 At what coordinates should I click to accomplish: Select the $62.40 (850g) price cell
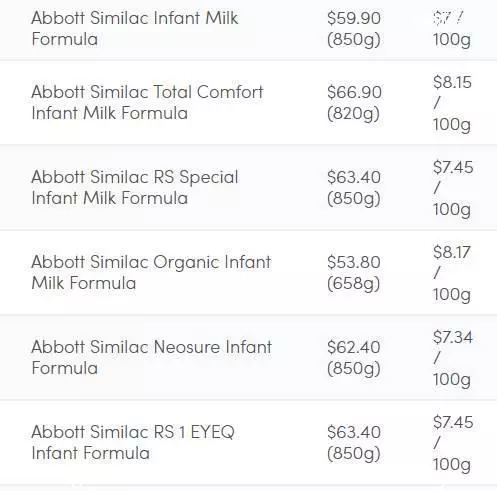(354, 358)
